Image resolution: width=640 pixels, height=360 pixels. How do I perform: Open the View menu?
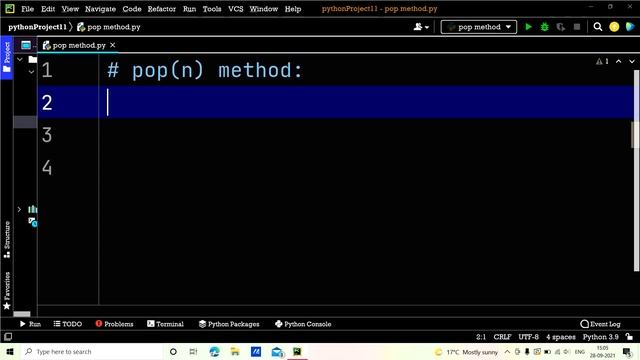pyautogui.click(x=70, y=9)
